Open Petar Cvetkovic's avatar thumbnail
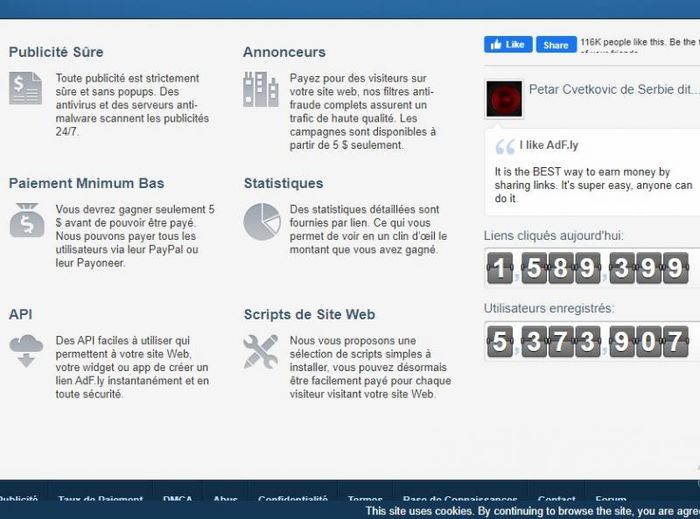Viewport: 700px width, 519px height. tap(504, 99)
